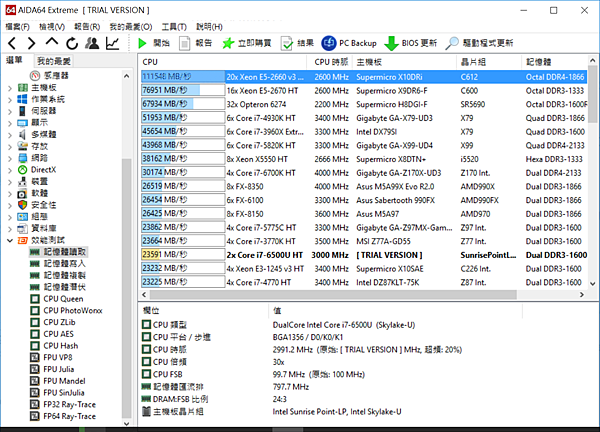Click the results list vertical scrollbar thumb
600x432 pixels.
click(592, 94)
